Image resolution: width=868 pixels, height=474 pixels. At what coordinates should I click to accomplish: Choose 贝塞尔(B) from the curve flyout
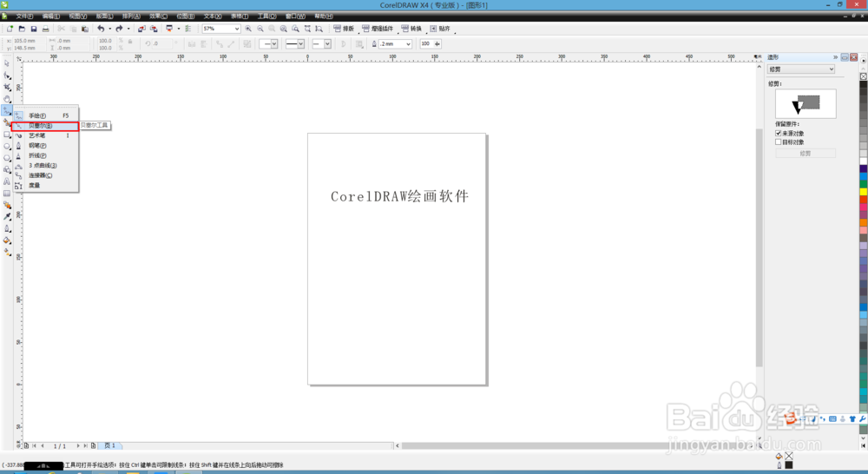click(46, 126)
